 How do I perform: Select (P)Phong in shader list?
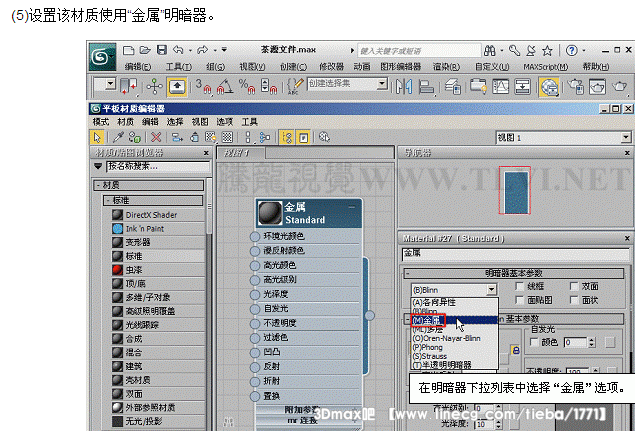pyautogui.click(x=454, y=348)
